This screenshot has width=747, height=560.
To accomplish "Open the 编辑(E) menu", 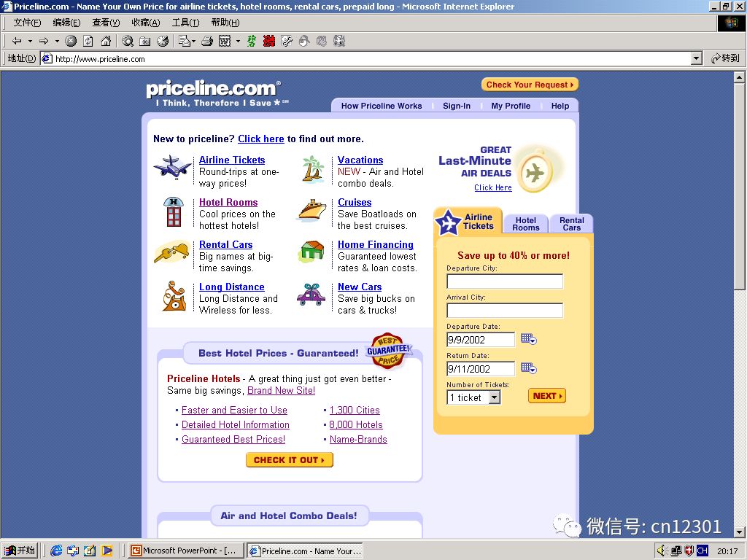I will pyautogui.click(x=66, y=23).
